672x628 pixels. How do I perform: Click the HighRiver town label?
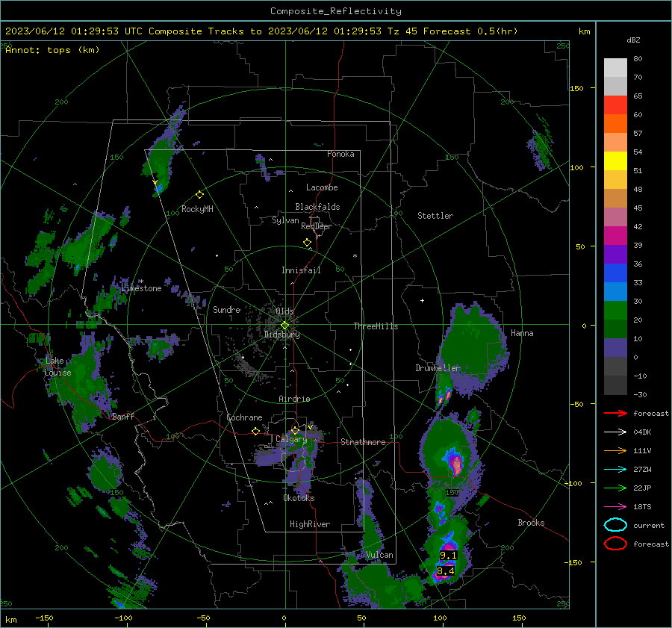point(310,524)
